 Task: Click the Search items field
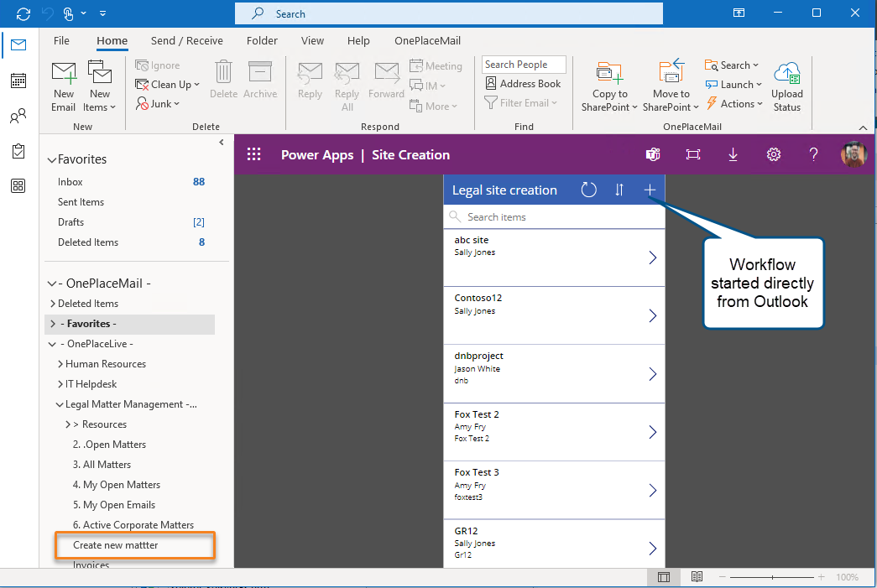pyautogui.click(x=554, y=217)
